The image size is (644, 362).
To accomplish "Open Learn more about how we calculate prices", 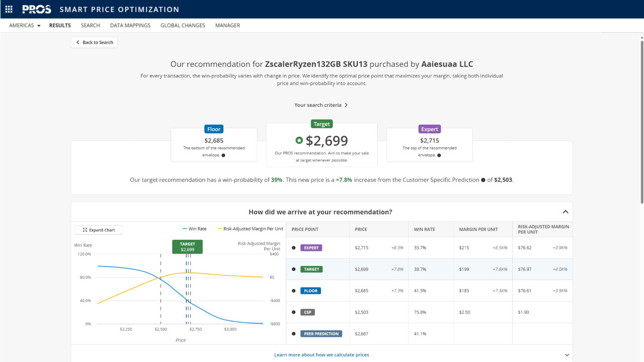I will tap(321, 355).
